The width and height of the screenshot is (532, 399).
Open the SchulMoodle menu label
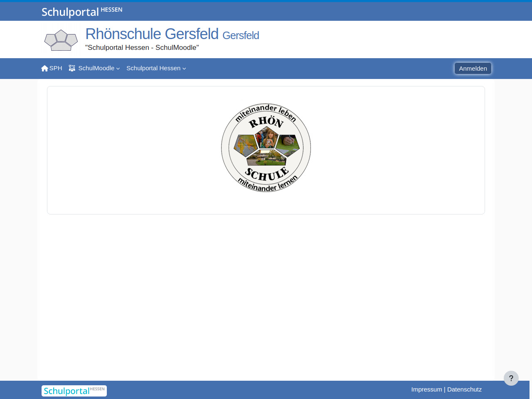pos(96,68)
